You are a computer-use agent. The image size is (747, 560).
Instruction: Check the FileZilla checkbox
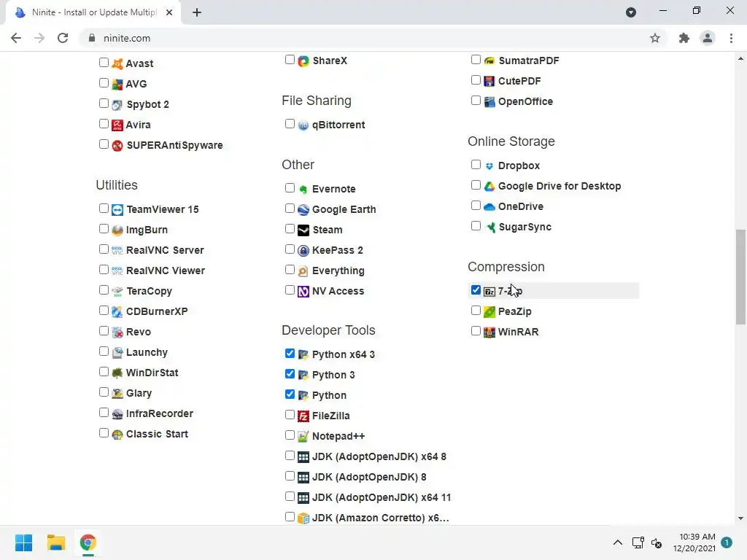tap(290, 415)
